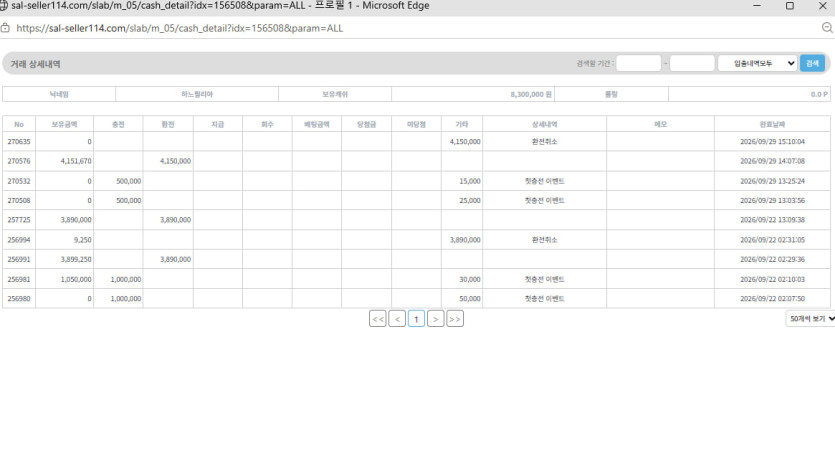
Task: Focus the search period start date field
Action: pyautogui.click(x=638, y=63)
